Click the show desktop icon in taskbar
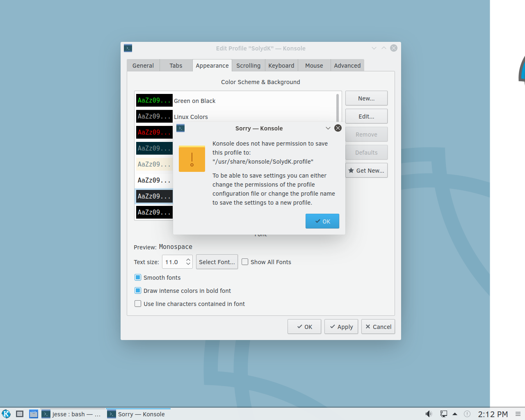This screenshot has width=525, height=420. point(20,414)
